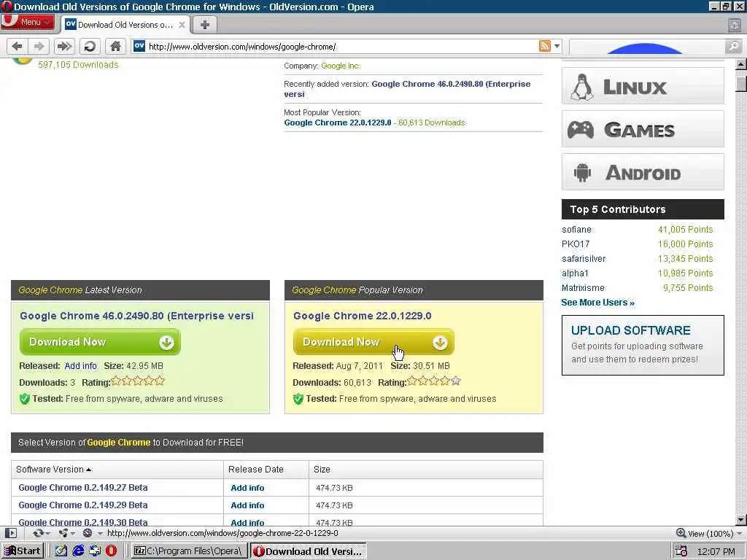Open contributor sofiane's profile
The height and width of the screenshot is (560, 747).
[576, 230]
